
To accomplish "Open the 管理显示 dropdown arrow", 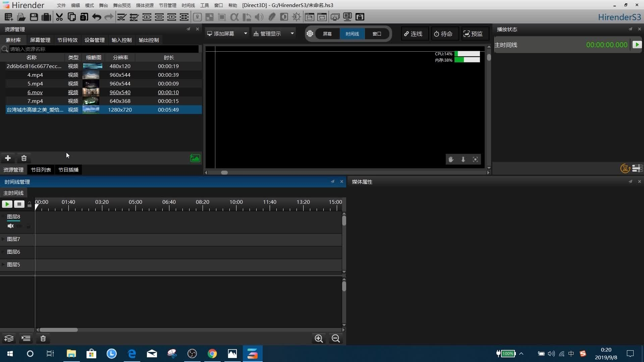I will (x=292, y=34).
